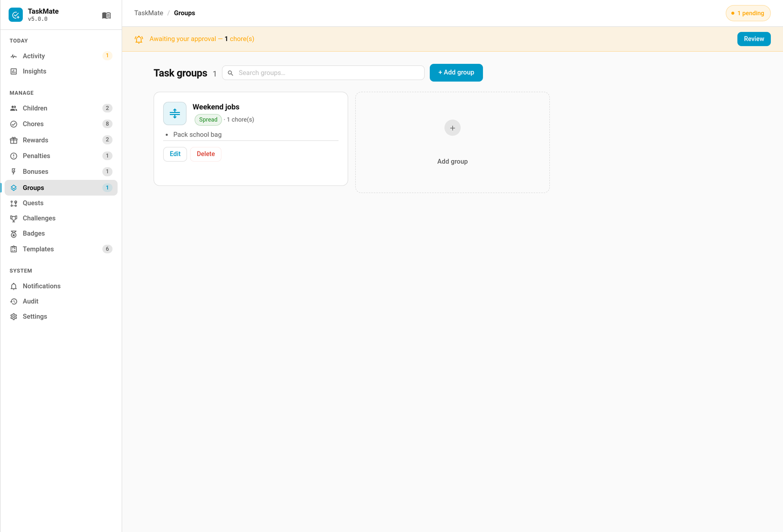Click the Settings gear icon
This screenshot has width=783, height=532.
tap(14, 317)
